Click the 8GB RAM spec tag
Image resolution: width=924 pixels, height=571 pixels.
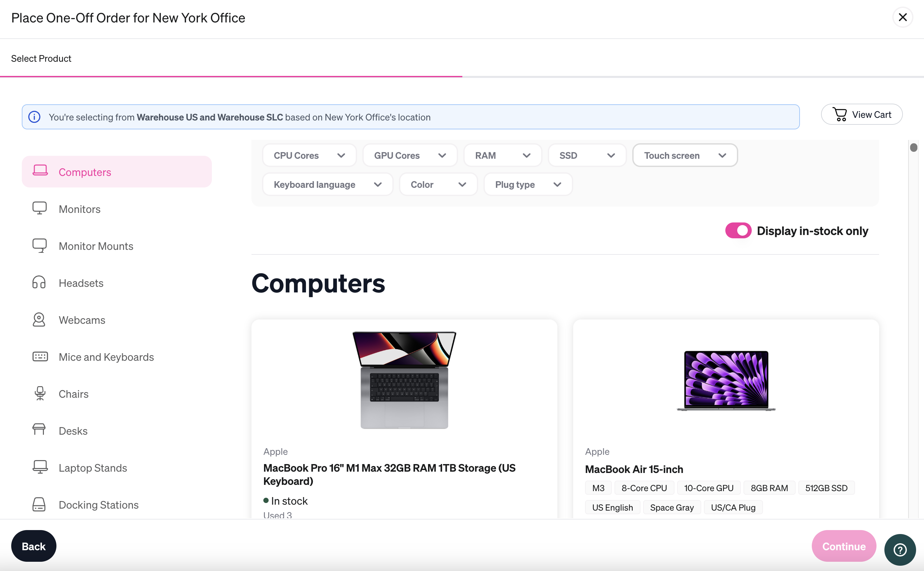pyautogui.click(x=769, y=488)
